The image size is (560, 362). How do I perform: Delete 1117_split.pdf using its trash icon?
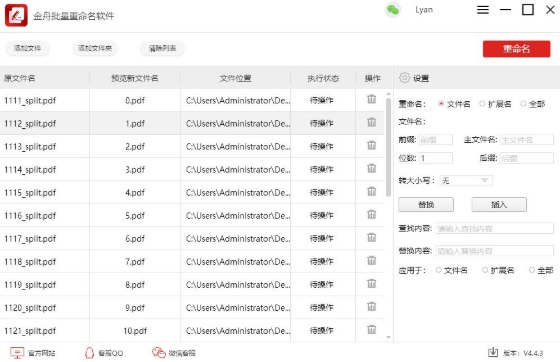[371, 237]
